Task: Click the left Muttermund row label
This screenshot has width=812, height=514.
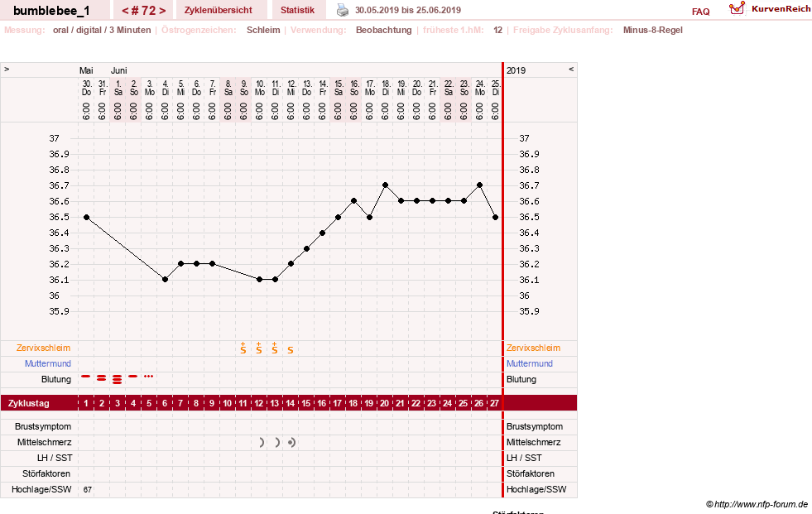Action: click(48, 363)
